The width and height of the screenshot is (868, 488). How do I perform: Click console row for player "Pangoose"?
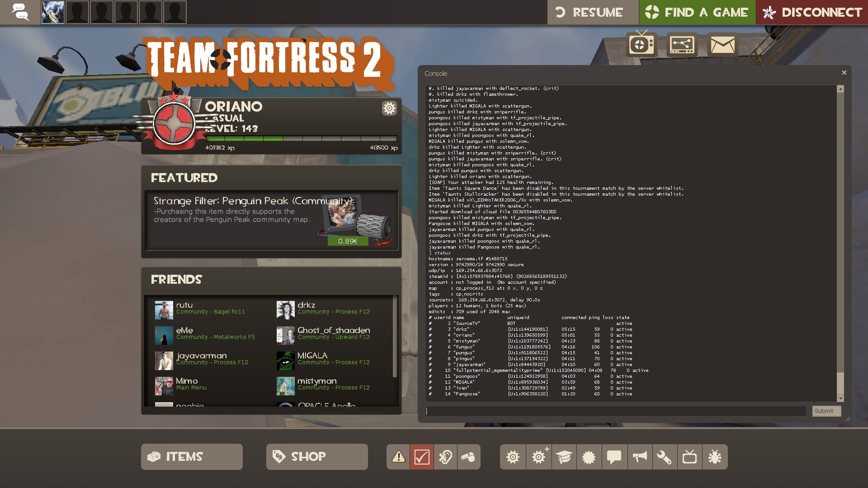pos(529,394)
